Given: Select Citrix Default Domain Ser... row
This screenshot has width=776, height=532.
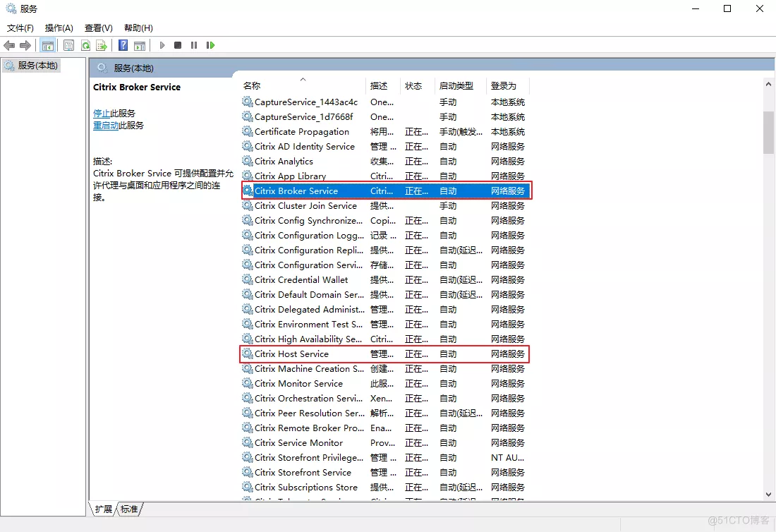Looking at the screenshot, I should point(384,294).
